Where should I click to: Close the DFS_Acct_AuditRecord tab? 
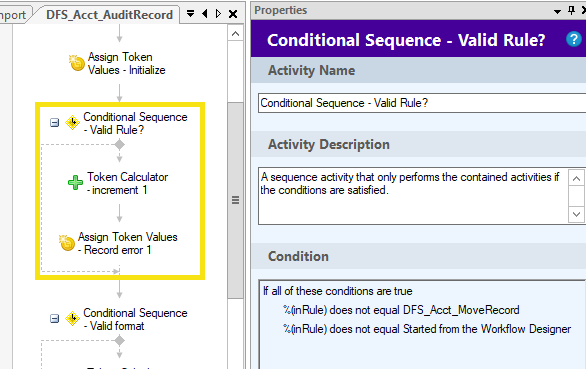(x=233, y=14)
